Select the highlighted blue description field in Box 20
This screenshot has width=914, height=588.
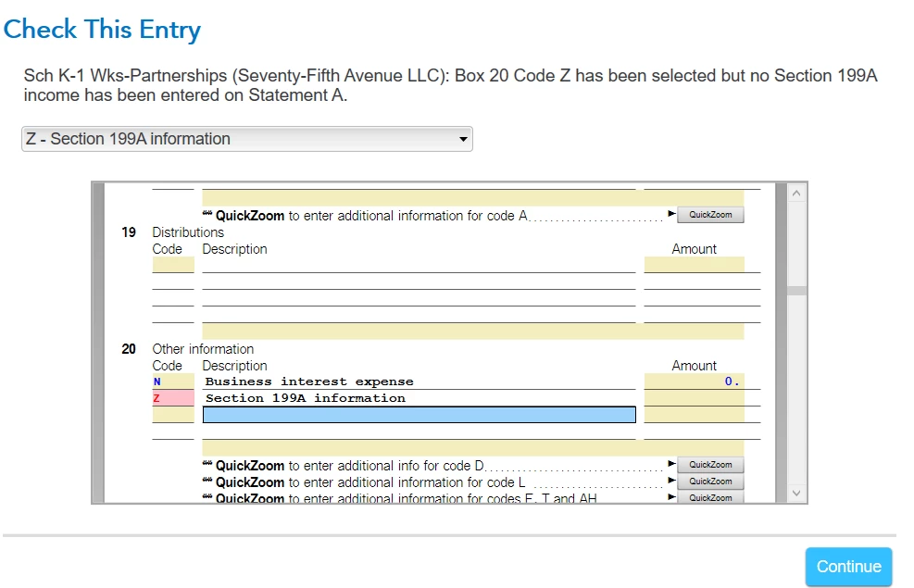pyautogui.click(x=419, y=415)
